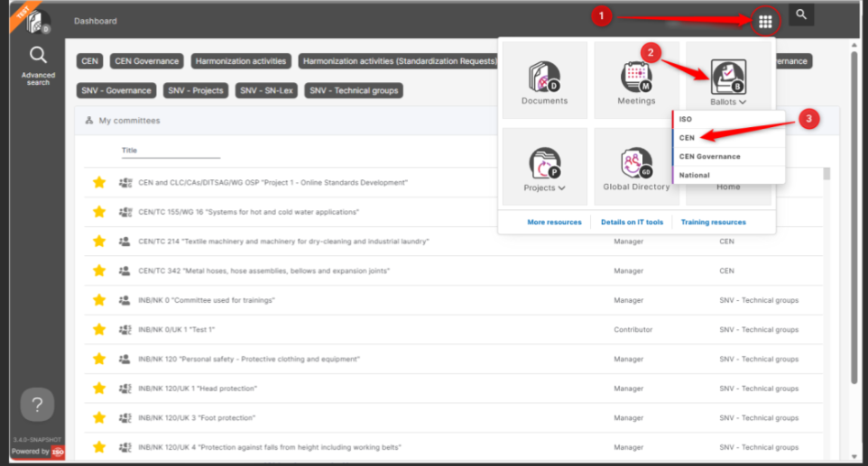Toggle star for Head protection row

click(x=99, y=388)
